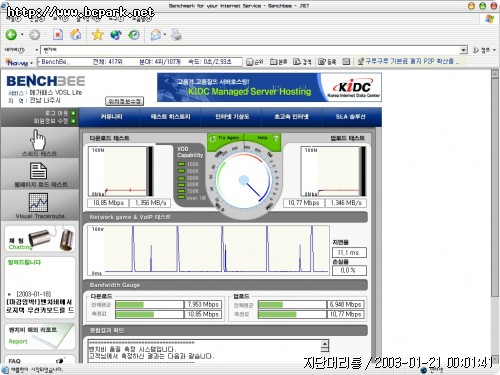Image resolution: width=500 pixels, height=375 pixels.
Task: Open the address bar URL history dropdown
Action: pyautogui.click(x=464, y=50)
